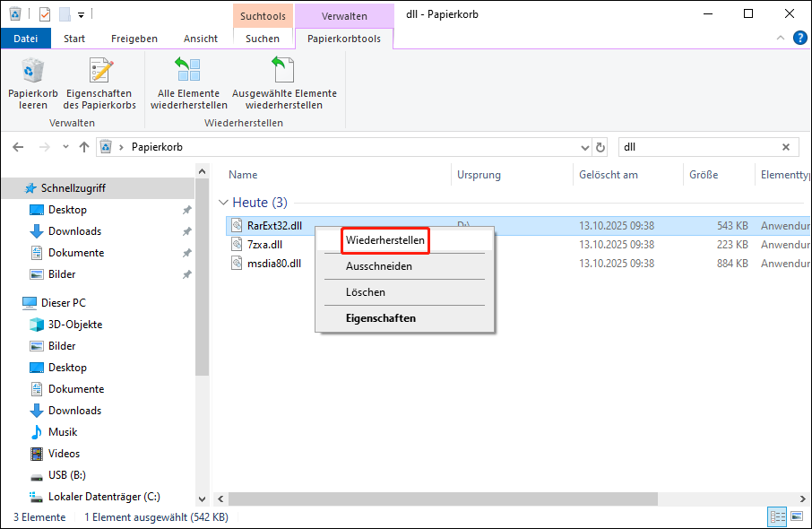Click Ausgewählte Elemente wiederherstellen icon
The image size is (812, 529).
pos(284,73)
